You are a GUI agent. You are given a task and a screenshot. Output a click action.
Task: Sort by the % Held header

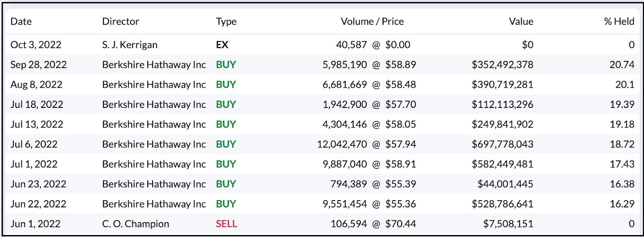click(619, 21)
